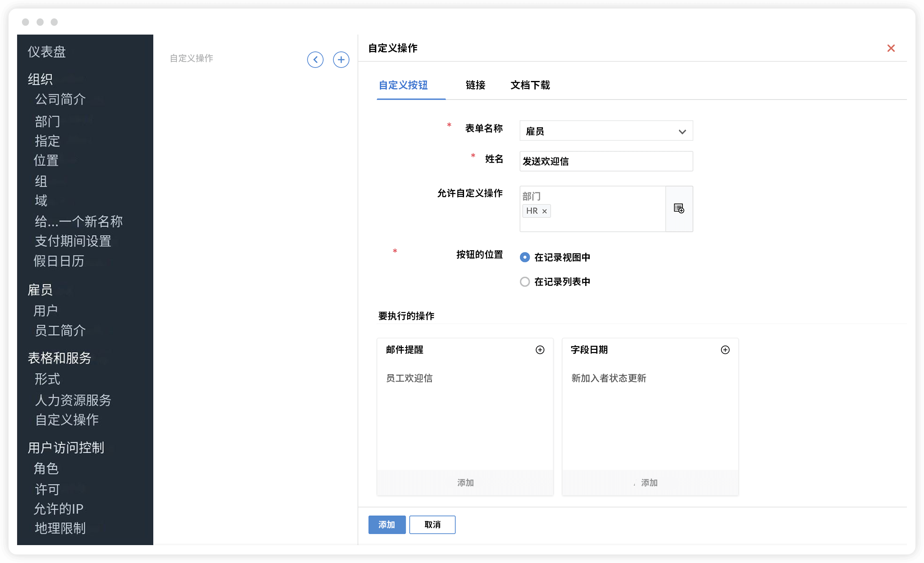Click the back arrow circle icon
The image size is (924, 563).
coord(315,60)
